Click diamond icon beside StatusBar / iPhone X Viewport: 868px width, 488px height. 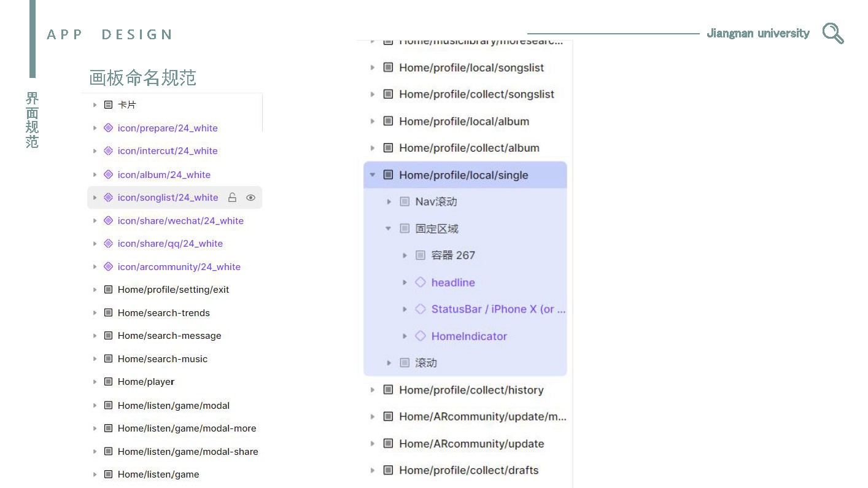pyautogui.click(x=420, y=309)
